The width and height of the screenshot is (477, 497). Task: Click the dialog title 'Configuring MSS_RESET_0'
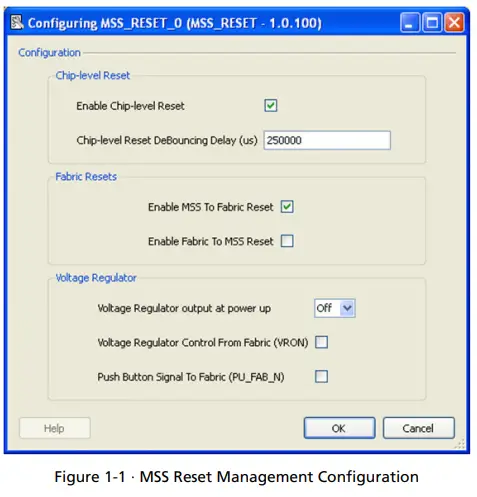point(105,23)
